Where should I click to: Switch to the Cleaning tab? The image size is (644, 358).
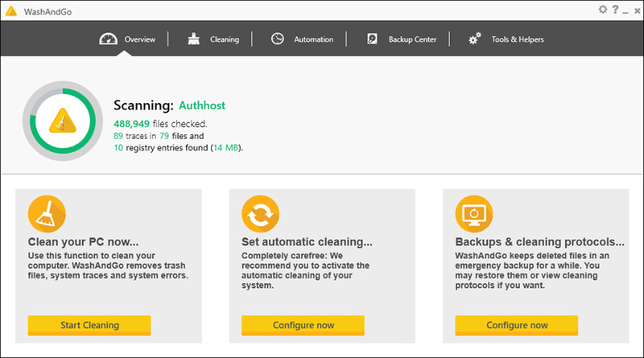click(x=225, y=39)
